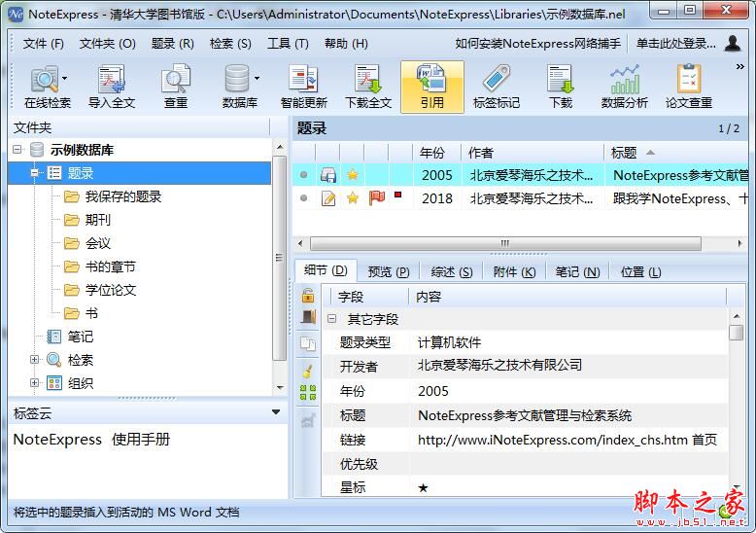Launch the 论文查重 paper check tool
Image resolution: width=756 pixels, height=533 pixels.
tap(689, 87)
